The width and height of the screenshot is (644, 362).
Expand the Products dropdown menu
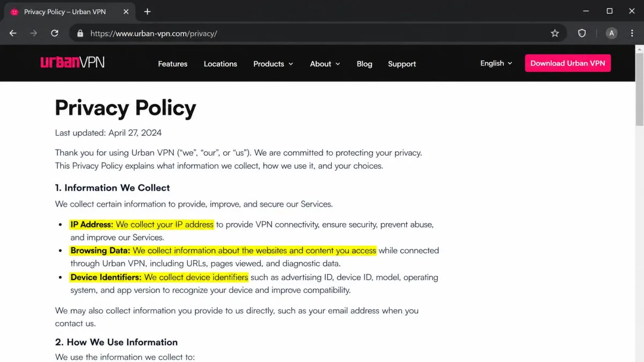pos(273,64)
